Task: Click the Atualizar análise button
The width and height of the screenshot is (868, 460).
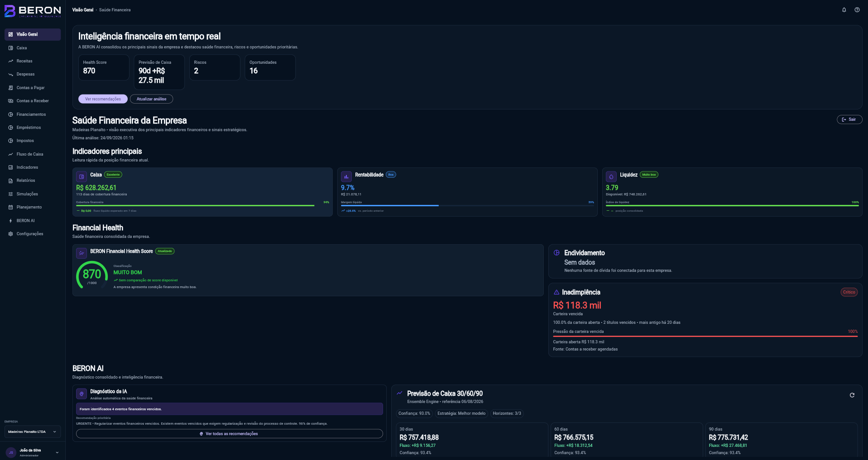Action: tap(151, 99)
